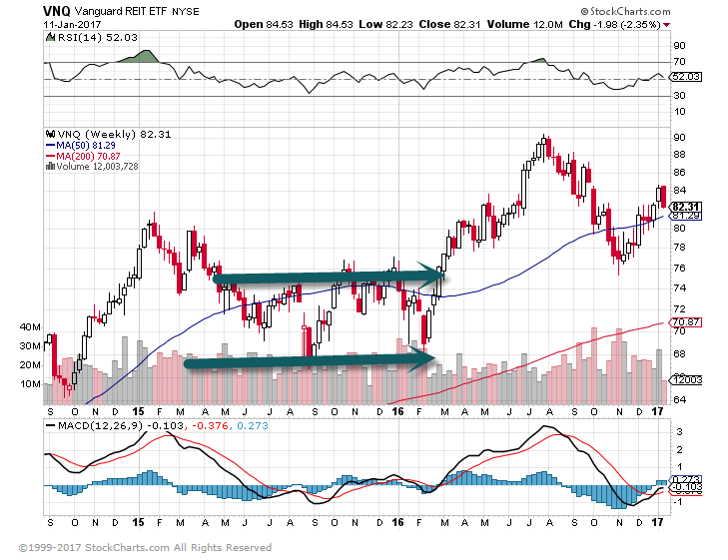Click the blue 0.273 MACD histogram legend value
Viewport: 728px width, 560px height.
tap(252, 425)
